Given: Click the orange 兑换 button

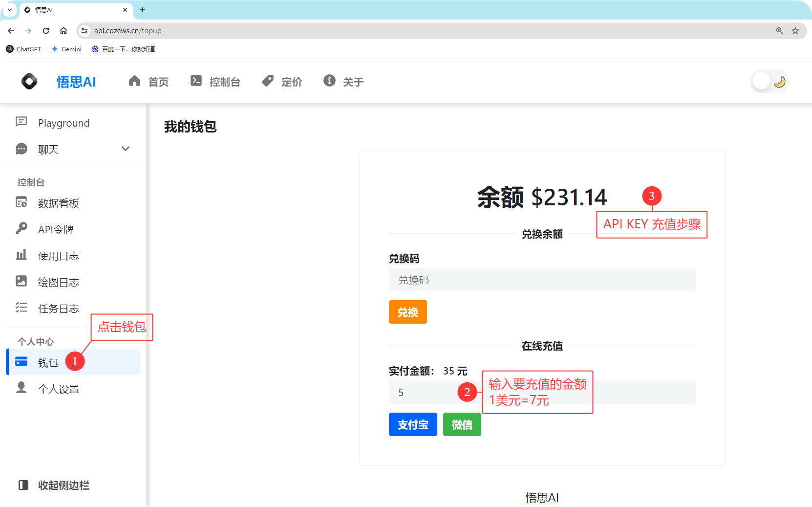Looking at the screenshot, I should pos(407,312).
